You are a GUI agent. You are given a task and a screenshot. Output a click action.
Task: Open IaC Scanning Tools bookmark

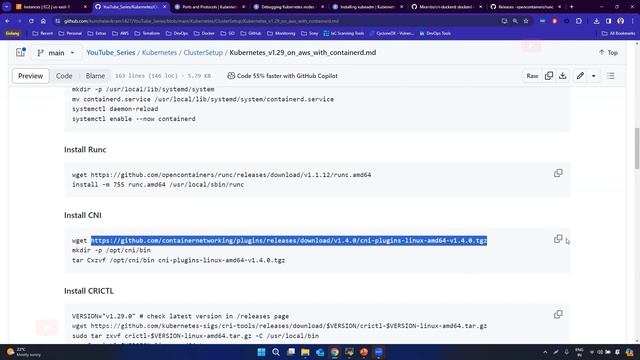343,33
